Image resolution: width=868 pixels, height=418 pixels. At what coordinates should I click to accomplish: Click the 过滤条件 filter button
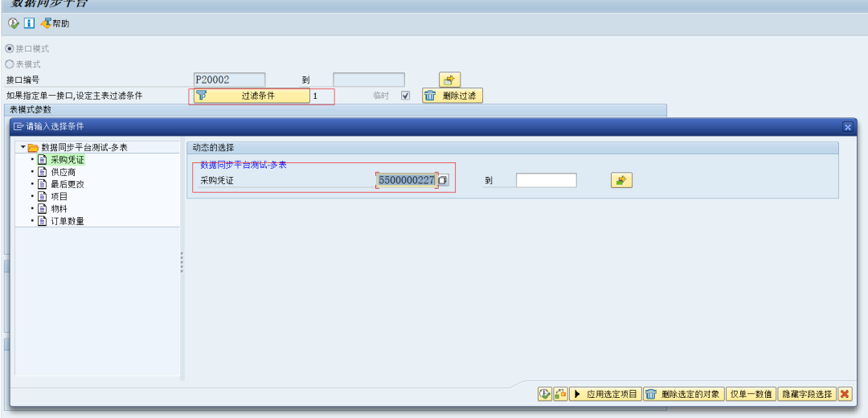pyautogui.click(x=252, y=96)
